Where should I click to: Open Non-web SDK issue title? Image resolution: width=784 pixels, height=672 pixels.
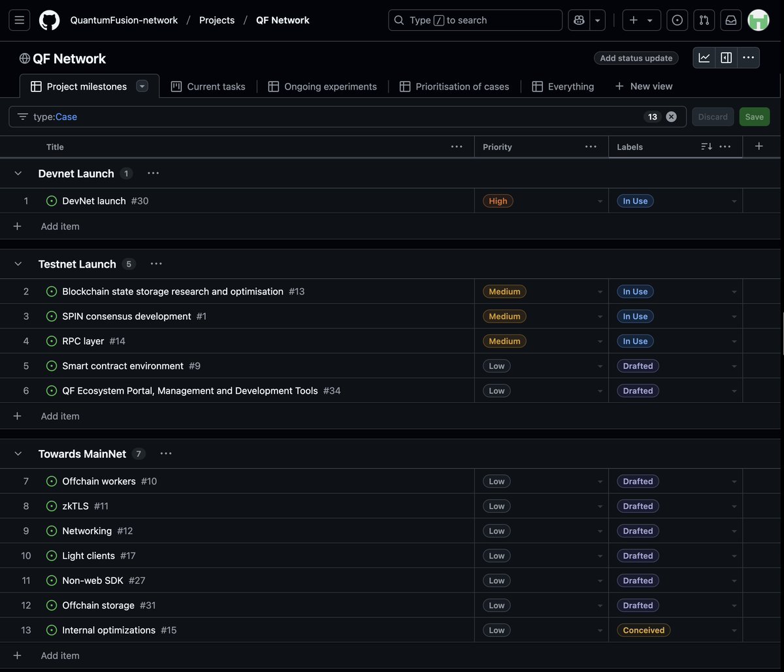(x=93, y=581)
